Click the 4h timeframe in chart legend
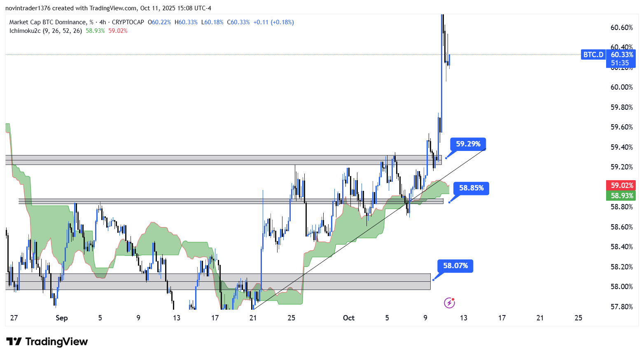 103,22
